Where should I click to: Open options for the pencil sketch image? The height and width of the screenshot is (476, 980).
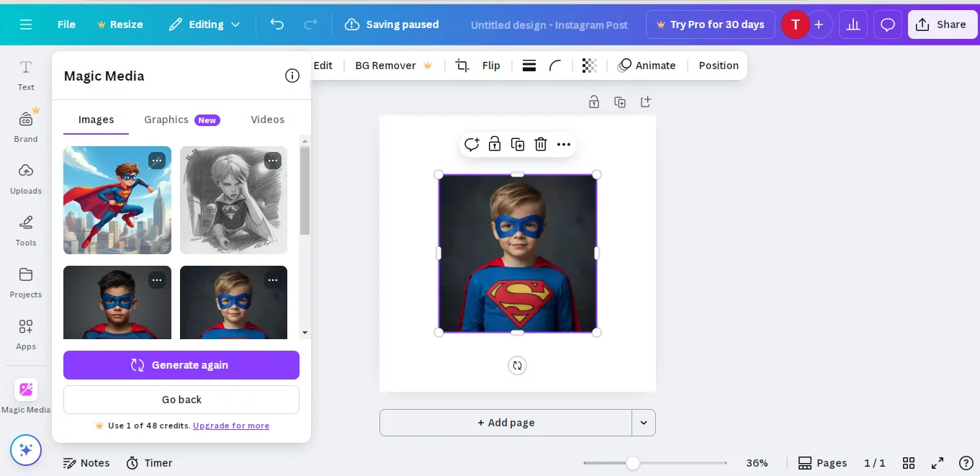coord(272,161)
